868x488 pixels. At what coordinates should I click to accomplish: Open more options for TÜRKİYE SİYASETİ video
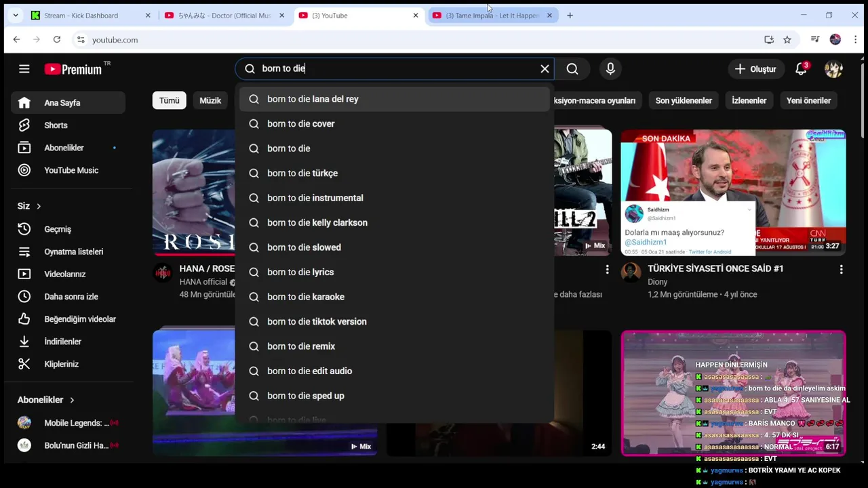[x=841, y=269]
